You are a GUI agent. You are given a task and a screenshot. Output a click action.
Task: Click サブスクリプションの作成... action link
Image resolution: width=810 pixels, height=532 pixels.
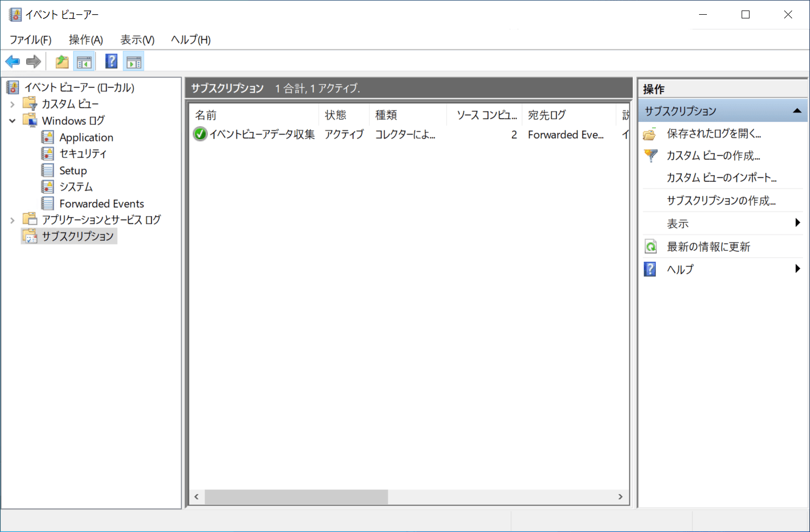721,200
